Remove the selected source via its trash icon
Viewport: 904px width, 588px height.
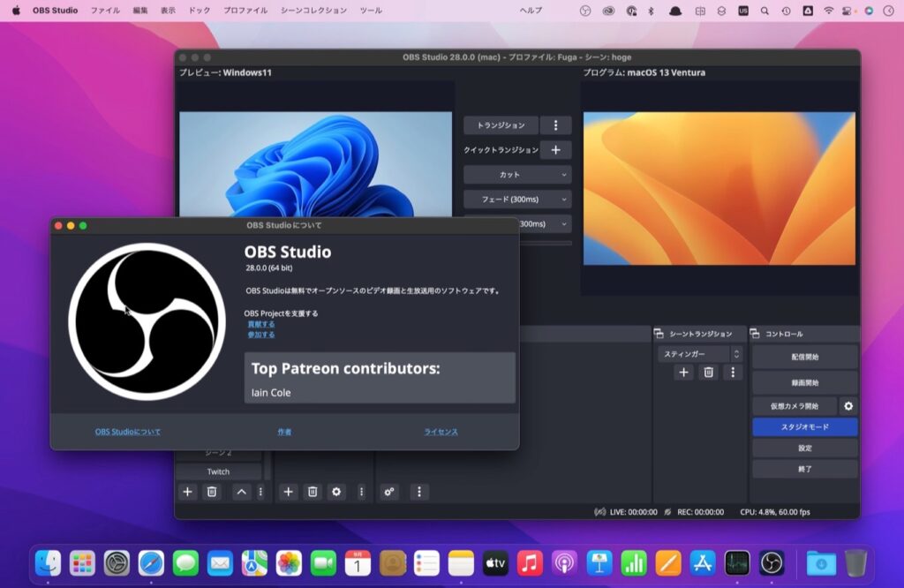click(313, 492)
